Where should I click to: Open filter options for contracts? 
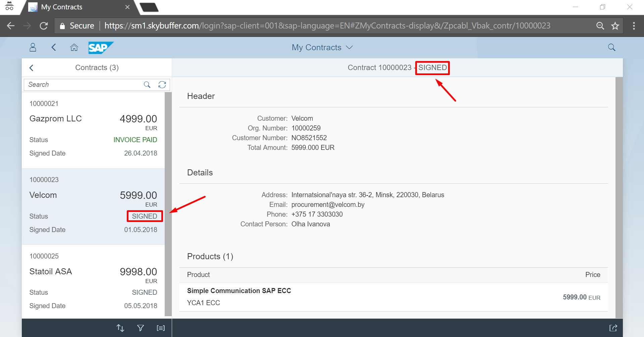pyautogui.click(x=141, y=328)
